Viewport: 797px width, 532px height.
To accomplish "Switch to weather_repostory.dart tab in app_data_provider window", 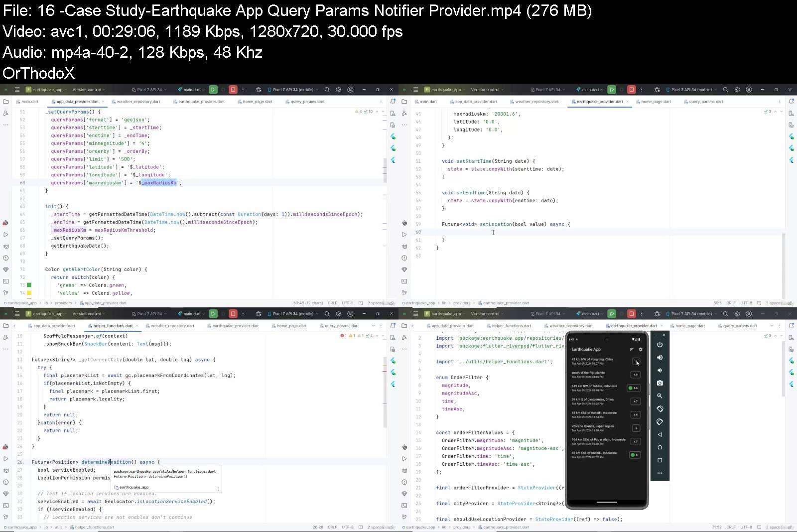I will 136,102.
